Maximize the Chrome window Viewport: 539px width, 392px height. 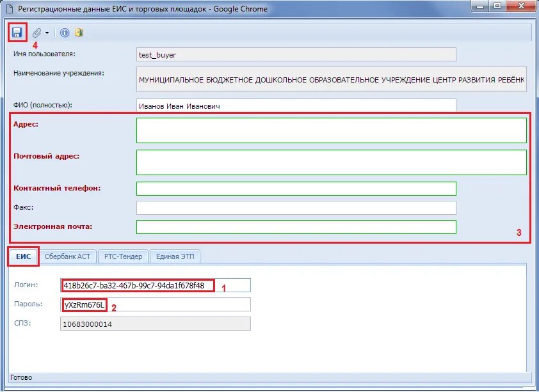point(497,6)
